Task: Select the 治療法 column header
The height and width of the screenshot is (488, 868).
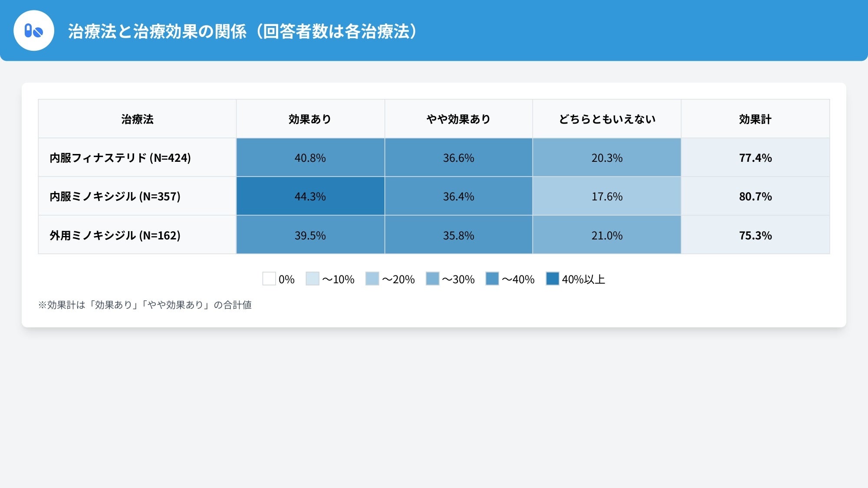Action: click(x=137, y=119)
